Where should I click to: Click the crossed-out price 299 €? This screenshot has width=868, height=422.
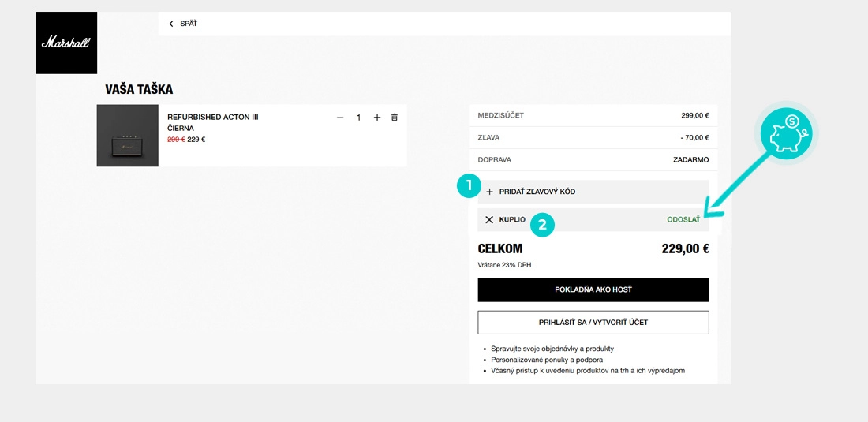pos(176,140)
